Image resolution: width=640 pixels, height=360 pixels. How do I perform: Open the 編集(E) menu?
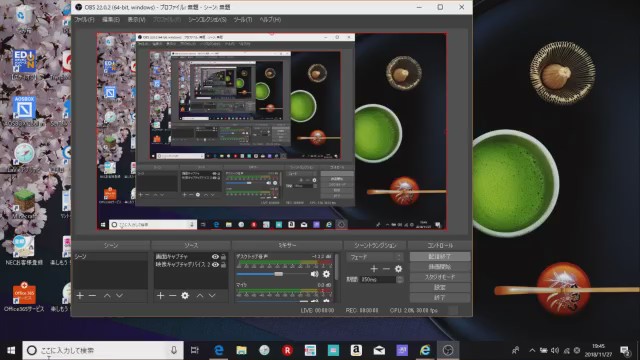(111, 20)
